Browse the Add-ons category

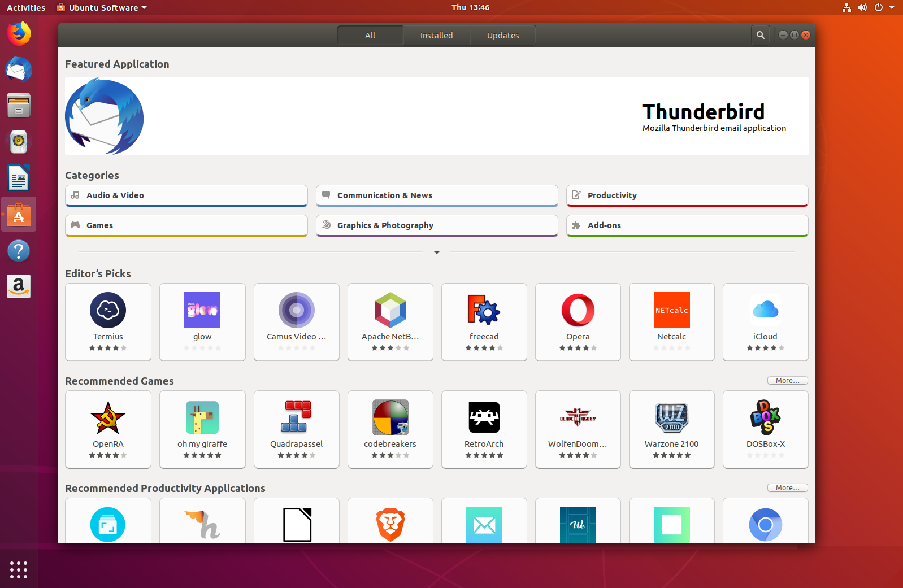pos(687,225)
